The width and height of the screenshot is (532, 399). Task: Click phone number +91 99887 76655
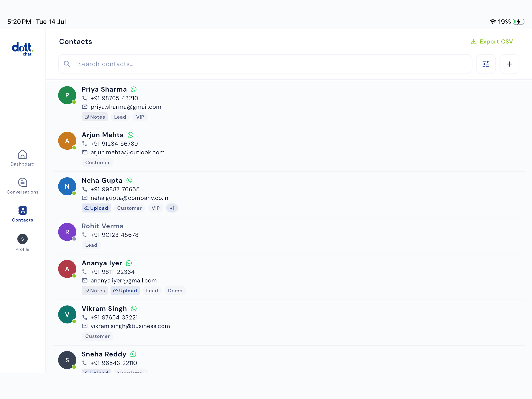pyautogui.click(x=115, y=189)
